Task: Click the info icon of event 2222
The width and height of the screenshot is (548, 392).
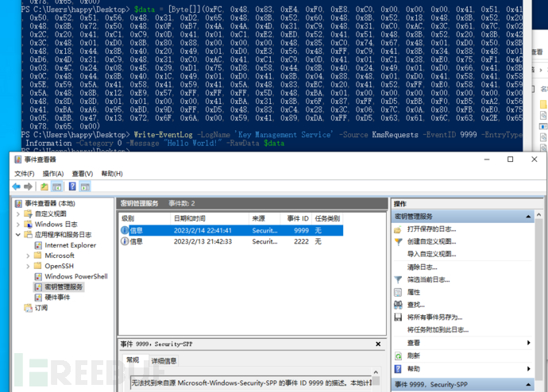Action: pyautogui.click(x=125, y=241)
